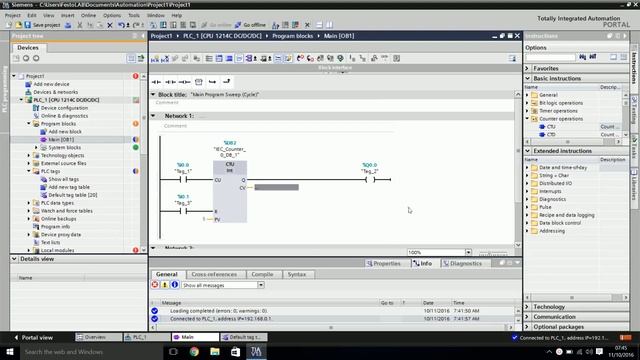Collapse the Details view panel
Screen dimensions: 640x360
pos(14,259)
